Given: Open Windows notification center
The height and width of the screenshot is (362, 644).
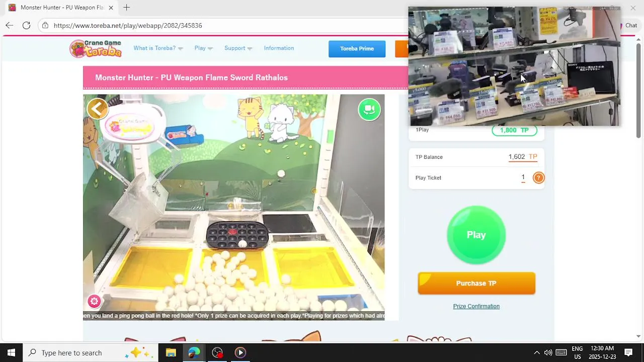Looking at the screenshot, I should click(x=628, y=352).
